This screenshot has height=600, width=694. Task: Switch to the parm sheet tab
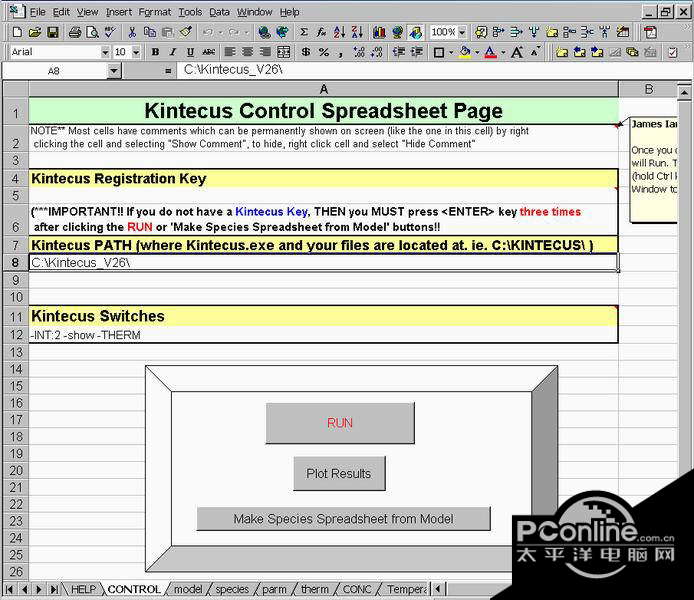pos(274,589)
